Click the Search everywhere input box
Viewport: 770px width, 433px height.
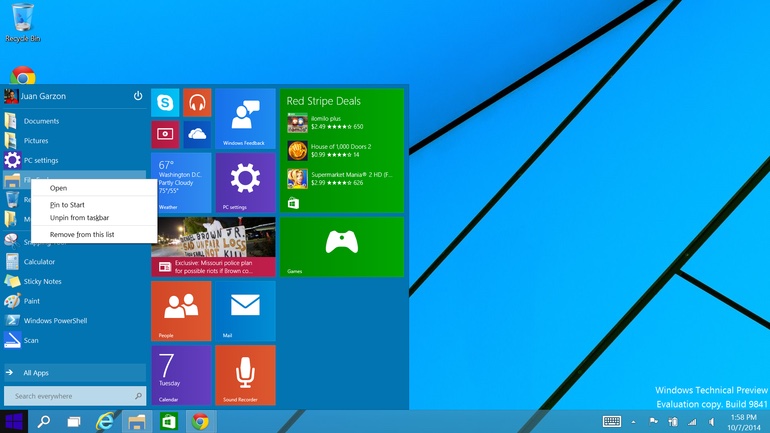tap(70, 396)
